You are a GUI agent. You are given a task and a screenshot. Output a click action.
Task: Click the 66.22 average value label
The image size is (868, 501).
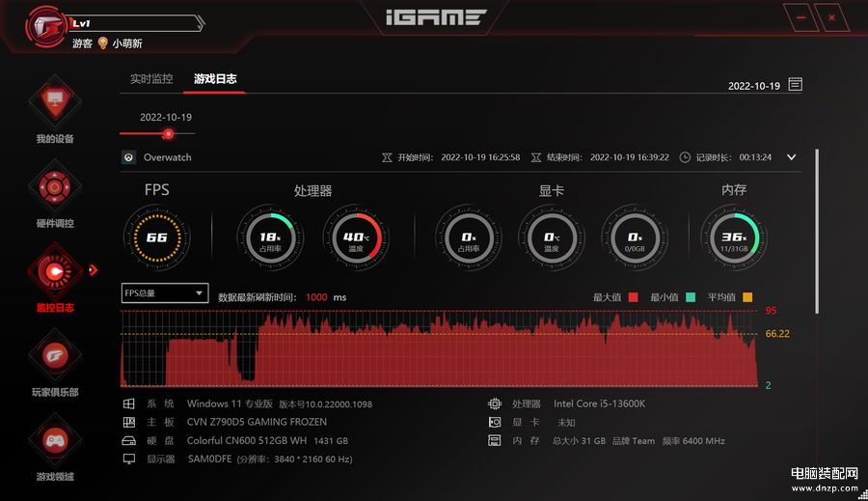coord(777,334)
